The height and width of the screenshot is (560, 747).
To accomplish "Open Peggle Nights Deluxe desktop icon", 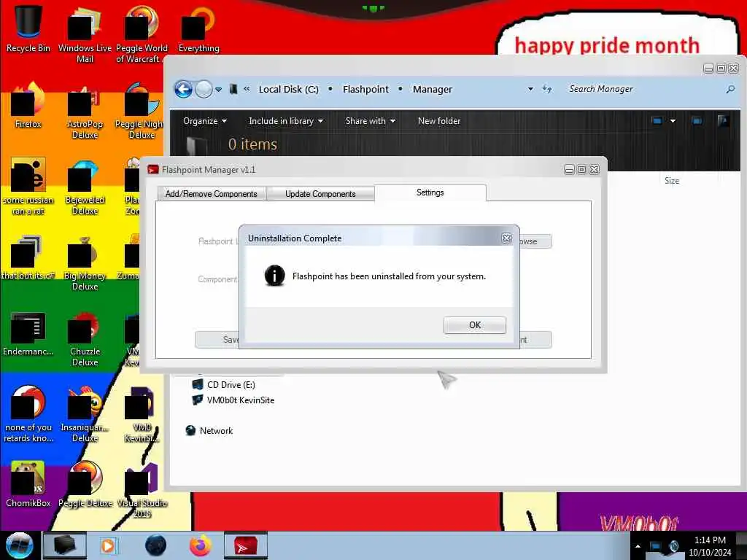I will tap(141, 111).
